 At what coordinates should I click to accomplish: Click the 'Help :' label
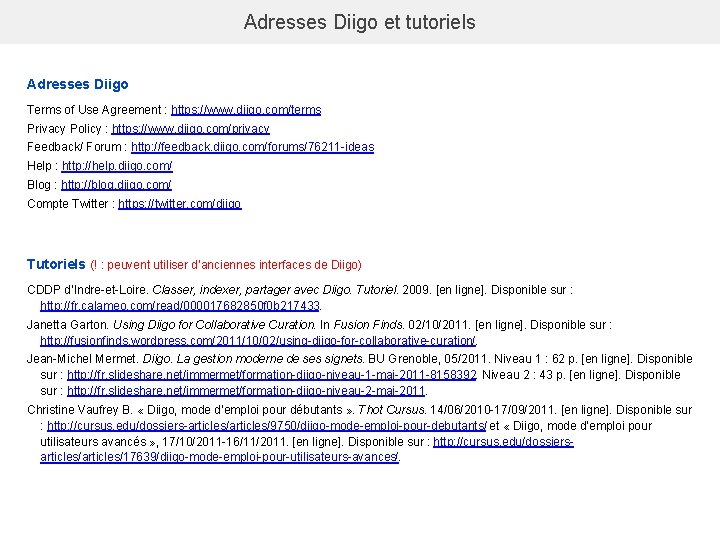43,166
